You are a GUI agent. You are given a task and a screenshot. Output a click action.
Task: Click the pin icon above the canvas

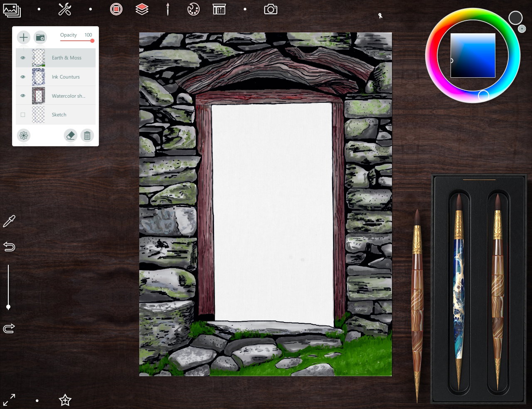coord(380,16)
